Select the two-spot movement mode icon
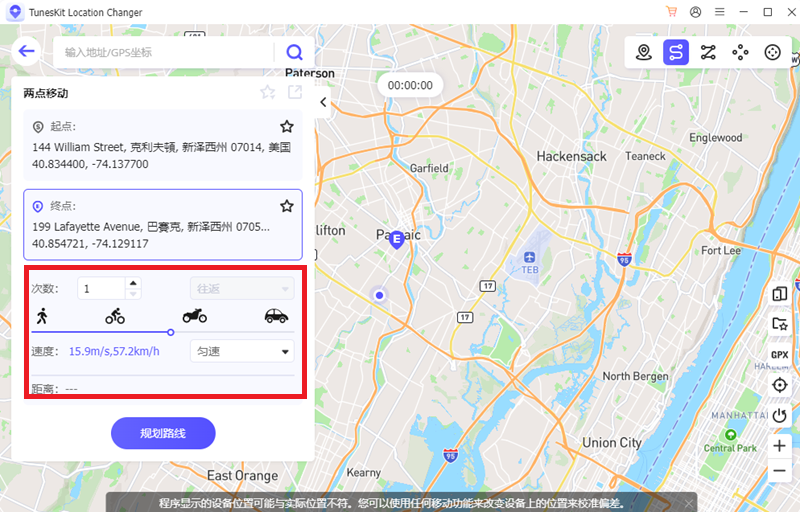This screenshot has width=800, height=512. (x=676, y=52)
